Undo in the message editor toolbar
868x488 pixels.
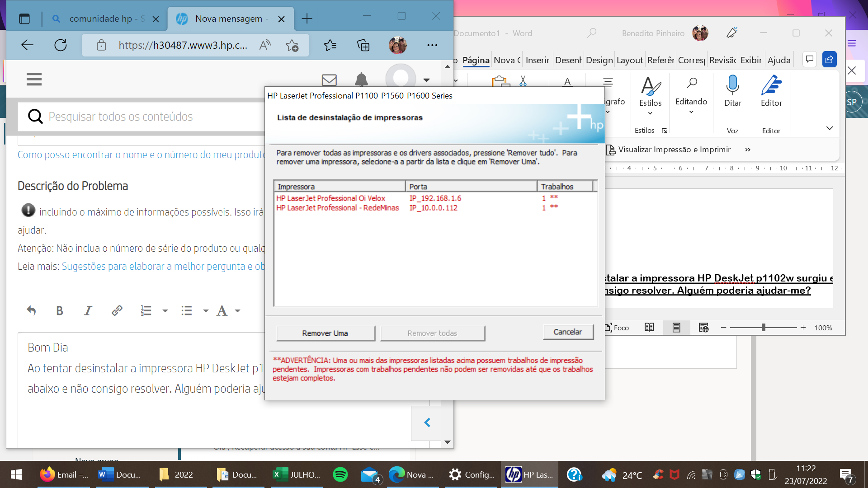click(31, 310)
